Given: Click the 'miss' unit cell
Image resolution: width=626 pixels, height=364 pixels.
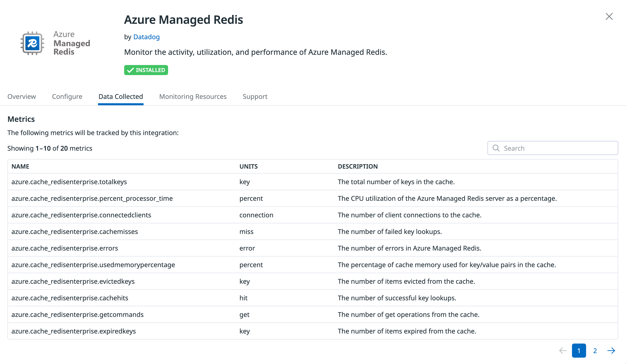Looking at the screenshot, I should (x=246, y=232).
